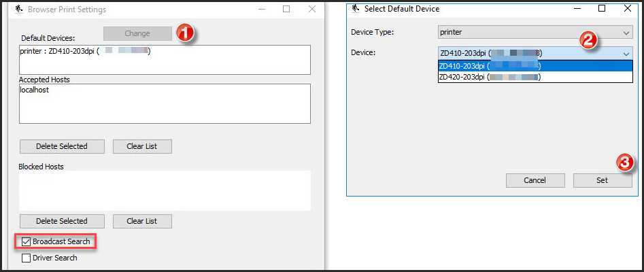Screen dimensions: 644x272
Task: Select localhost in Accepted Hosts list
Action: (x=34, y=90)
